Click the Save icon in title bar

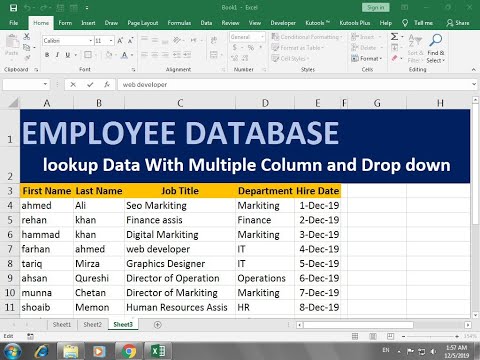pos(13,8)
